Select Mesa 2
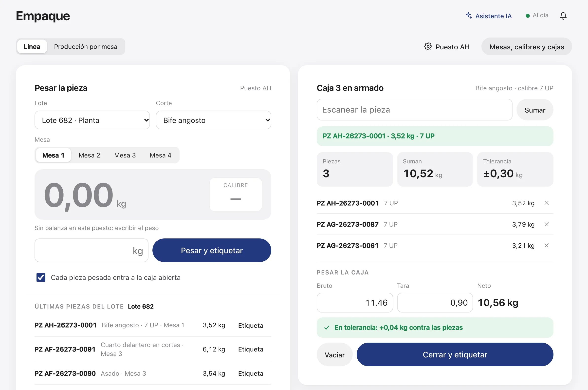Viewport: 588px width, 390px height. pyautogui.click(x=89, y=155)
